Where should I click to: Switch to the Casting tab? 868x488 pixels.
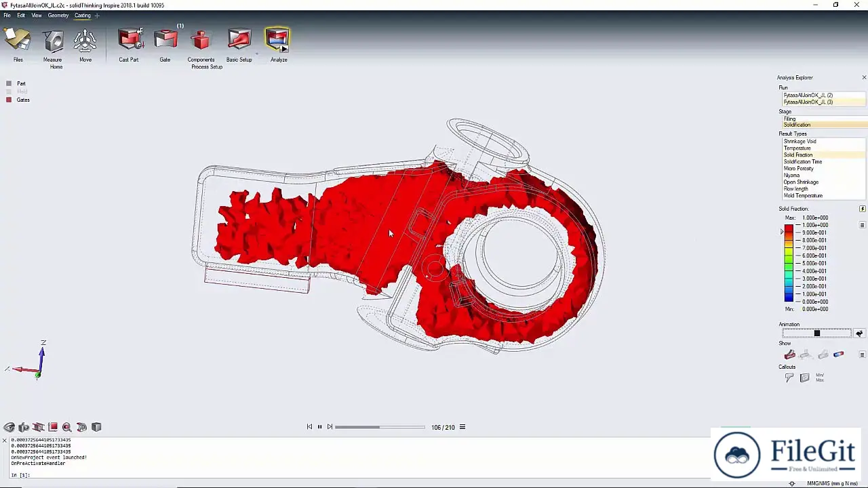82,15
